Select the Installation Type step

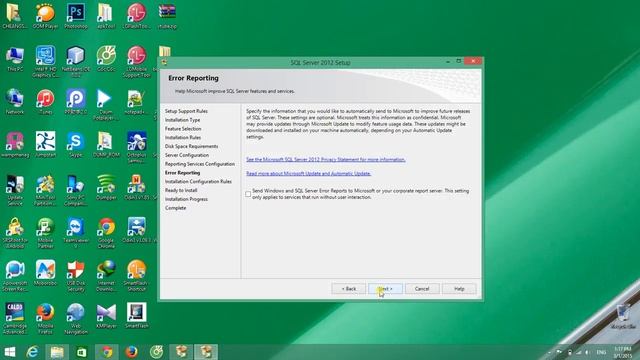182,120
